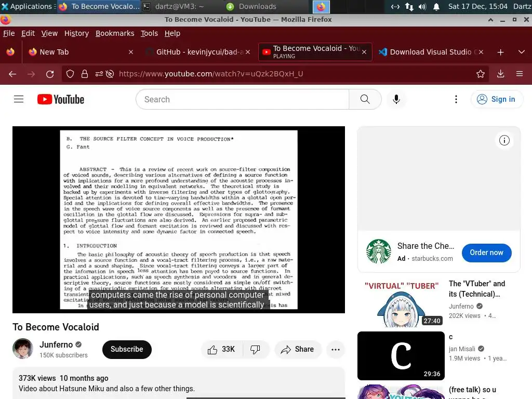The image size is (532, 399).
Task: Open the jan Misali channel name
Action: coord(462,349)
